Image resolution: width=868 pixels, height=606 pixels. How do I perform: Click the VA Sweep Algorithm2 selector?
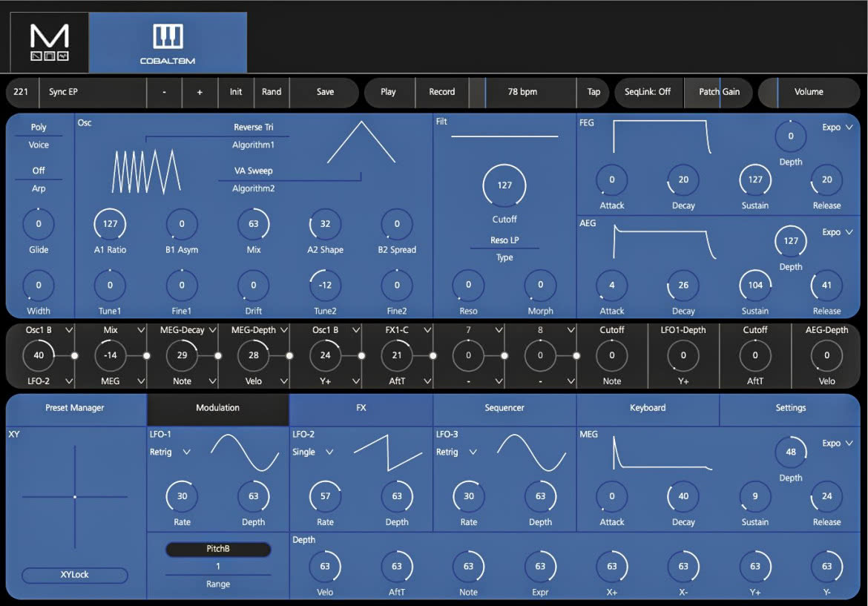coord(254,180)
